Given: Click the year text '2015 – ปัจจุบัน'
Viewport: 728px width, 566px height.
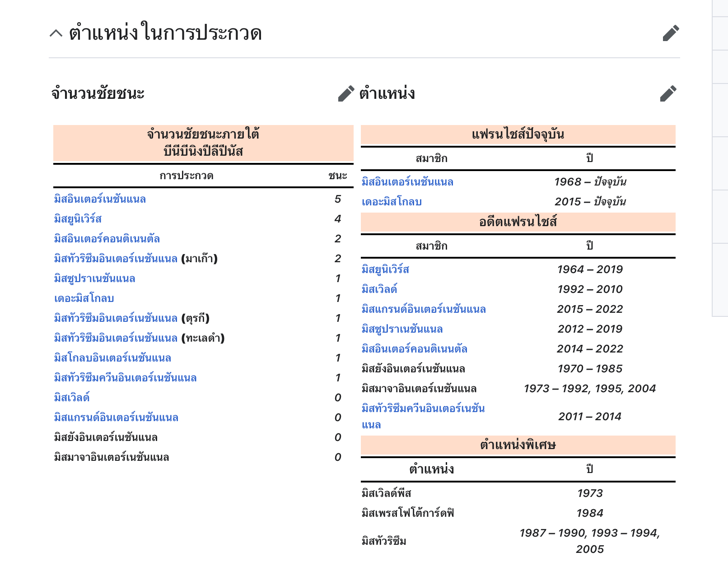Looking at the screenshot, I should click(590, 202).
